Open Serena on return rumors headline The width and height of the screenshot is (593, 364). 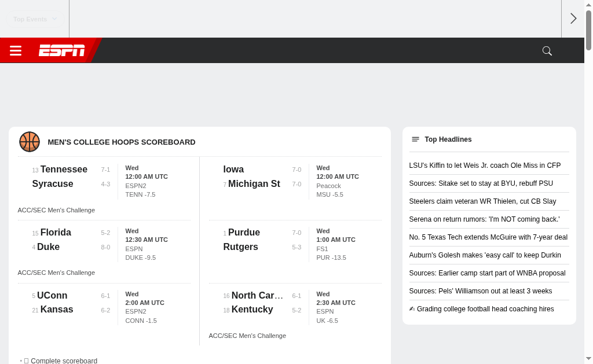484,219
